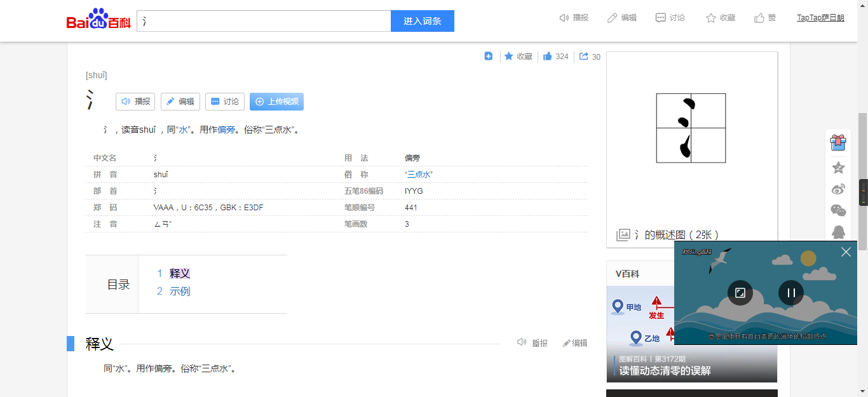Click the blue 上传视频 button
The height and width of the screenshot is (397, 868).
(x=276, y=102)
